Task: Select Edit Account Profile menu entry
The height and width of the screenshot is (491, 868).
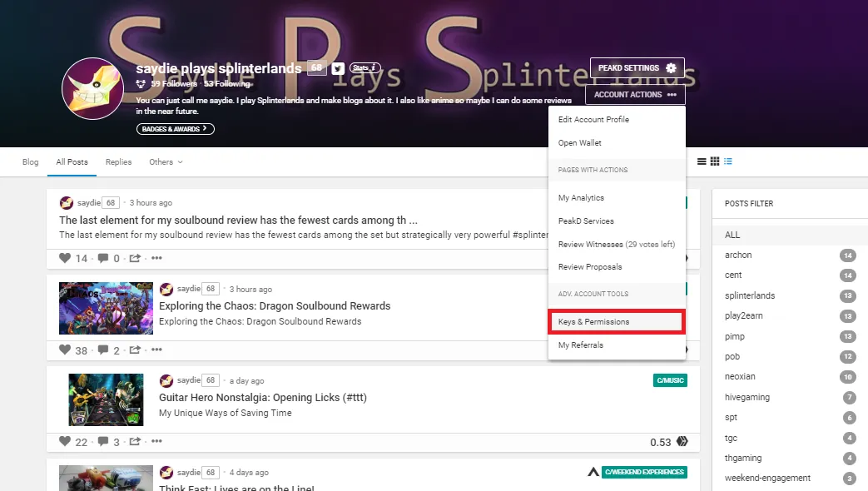Action: tap(617, 120)
